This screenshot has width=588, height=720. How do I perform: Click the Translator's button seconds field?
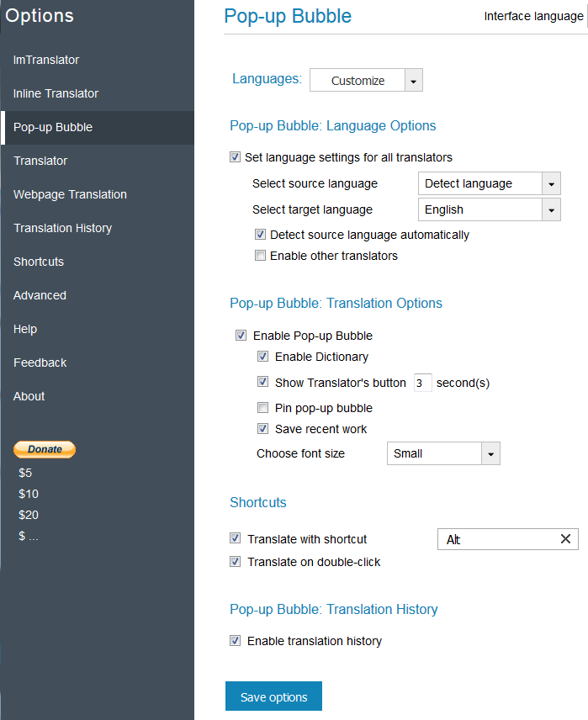(x=422, y=383)
